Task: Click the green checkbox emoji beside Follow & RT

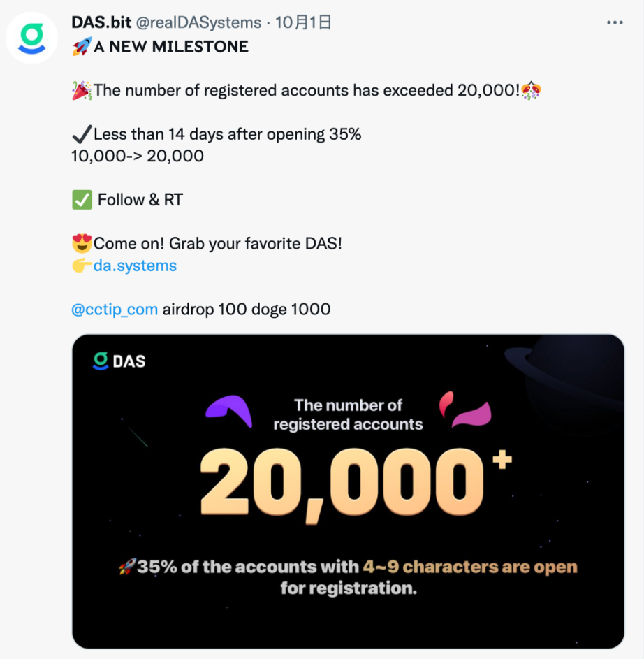Action: coord(82,200)
